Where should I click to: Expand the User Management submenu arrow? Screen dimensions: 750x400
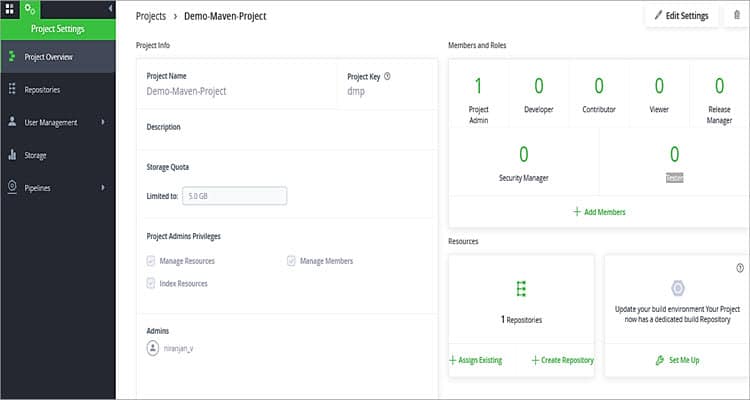point(103,122)
